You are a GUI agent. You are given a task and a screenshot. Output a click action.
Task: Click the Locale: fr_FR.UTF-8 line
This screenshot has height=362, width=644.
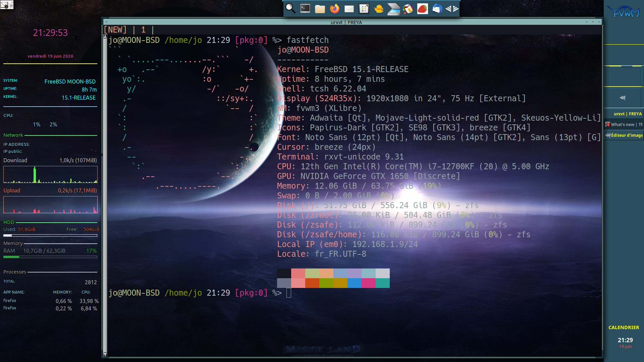[x=322, y=254]
